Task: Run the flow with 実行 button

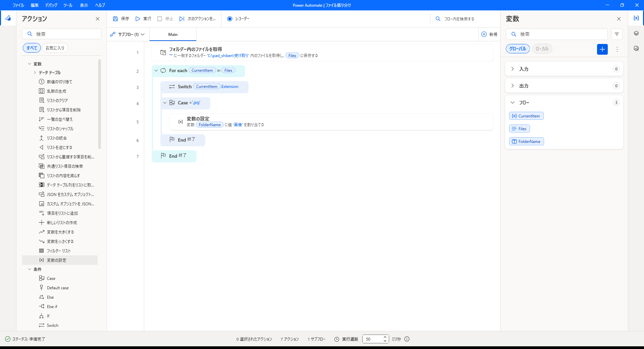Action: pyautogui.click(x=143, y=19)
